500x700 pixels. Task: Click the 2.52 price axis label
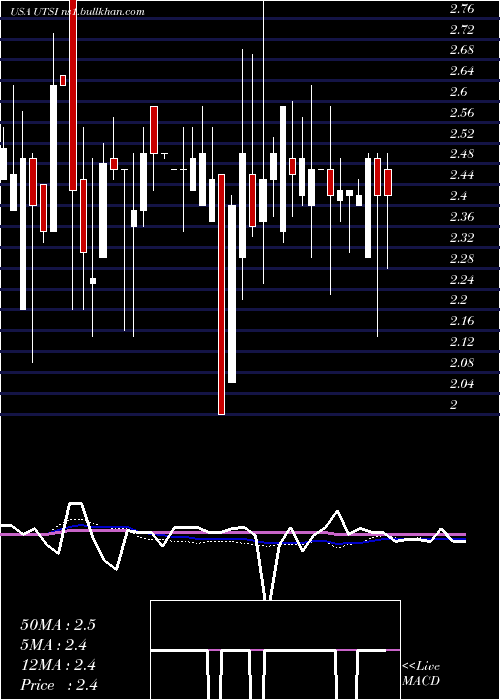(462, 133)
